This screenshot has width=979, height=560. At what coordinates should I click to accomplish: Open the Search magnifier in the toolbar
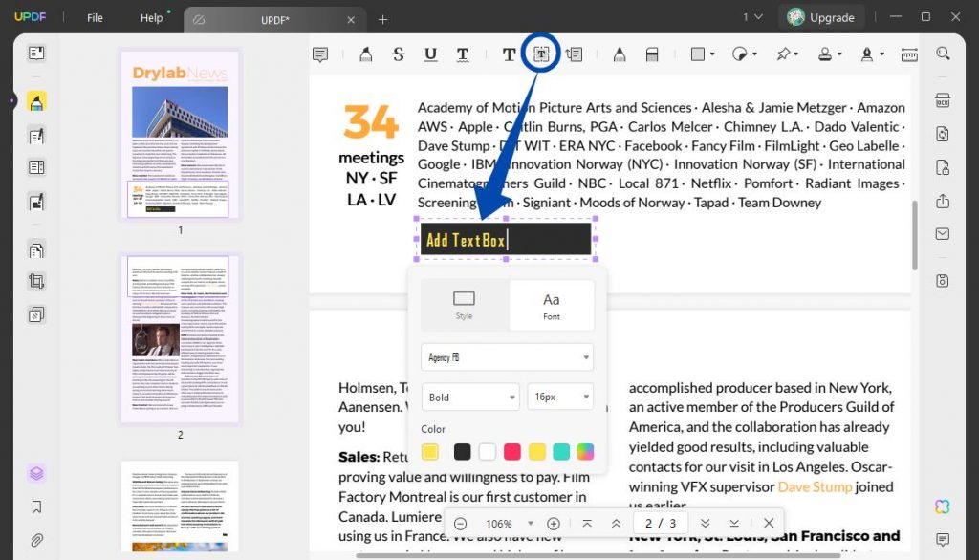pyautogui.click(x=942, y=54)
